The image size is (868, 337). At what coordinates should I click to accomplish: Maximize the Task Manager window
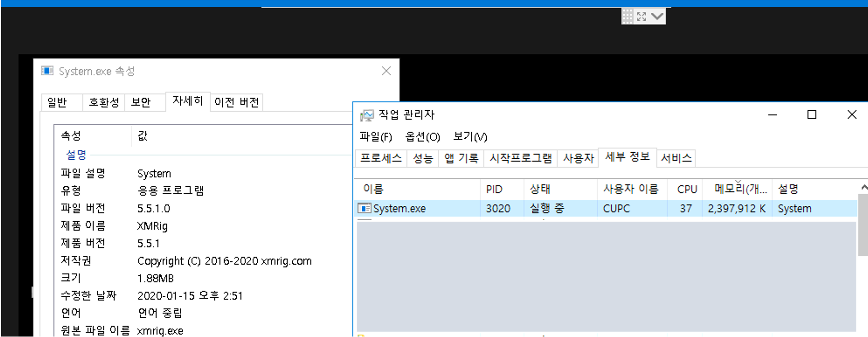coord(812,115)
